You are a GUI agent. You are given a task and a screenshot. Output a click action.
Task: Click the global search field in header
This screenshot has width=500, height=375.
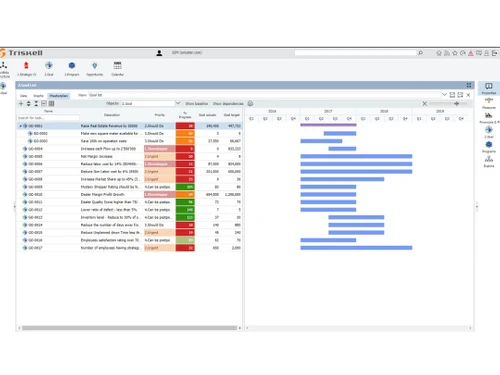coord(355,53)
